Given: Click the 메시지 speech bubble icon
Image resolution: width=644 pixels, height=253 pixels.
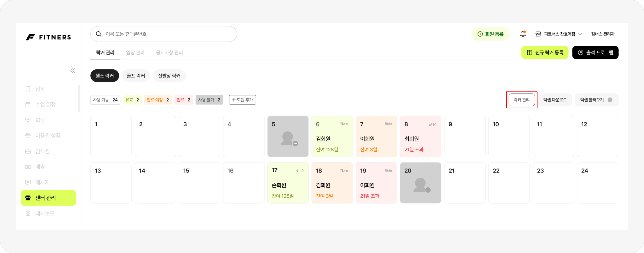Looking at the screenshot, I should [x=28, y=182].
